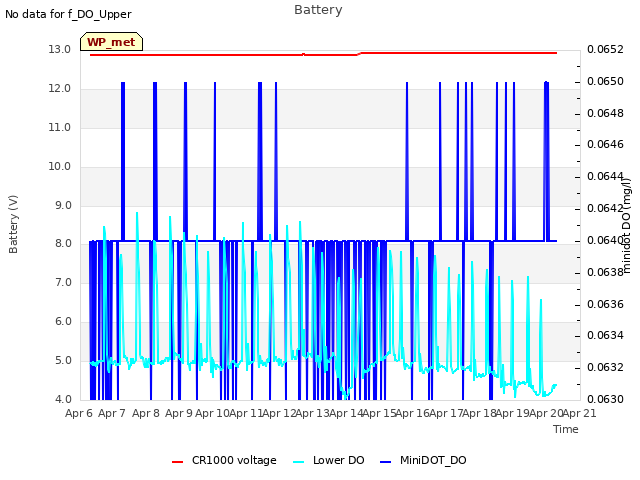Click the 0.0642 right axis value
This screenshot has height=480, width=640.
click(605, 208)
